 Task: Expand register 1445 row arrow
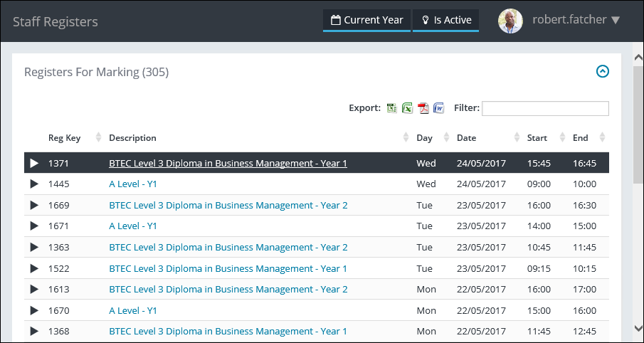[34, 184]
